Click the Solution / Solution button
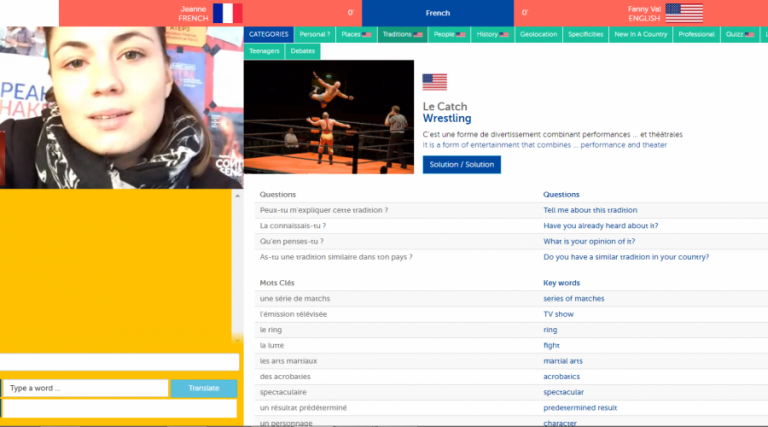Viewport: 768px width, 427px height. click(461, 165)
